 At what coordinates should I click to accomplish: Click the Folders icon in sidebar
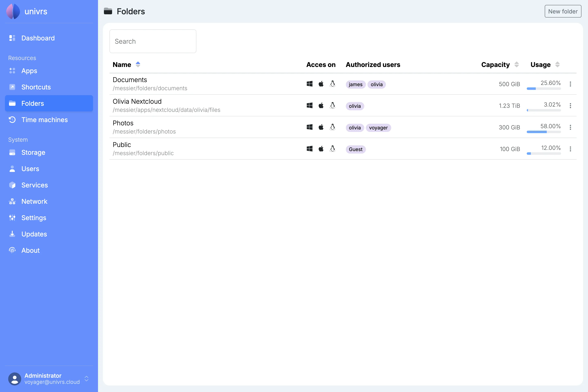point(12,103)
